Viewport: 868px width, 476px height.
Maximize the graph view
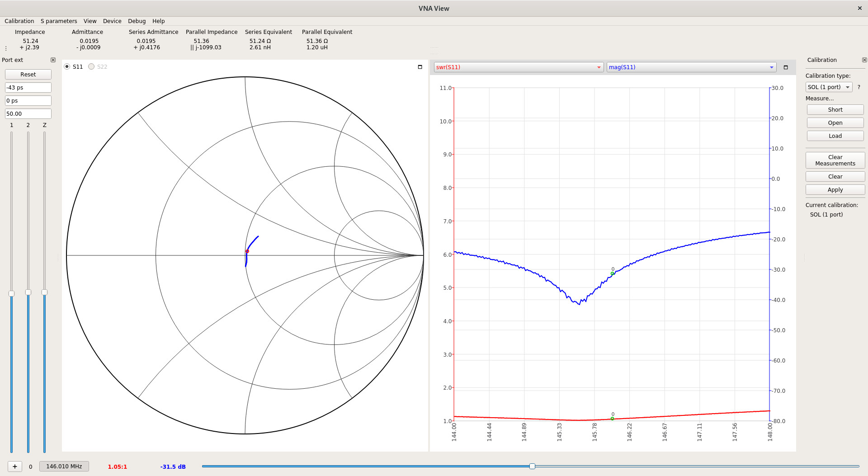click(786, 67)
